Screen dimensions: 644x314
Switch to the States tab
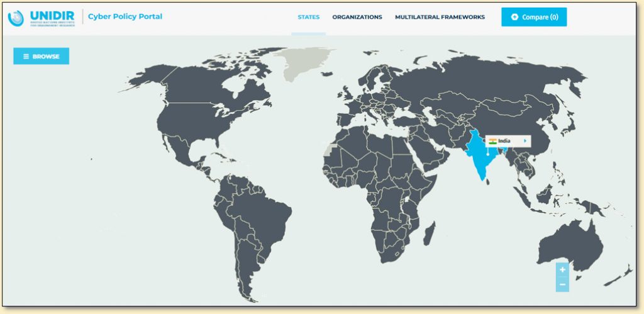[308, 17]
